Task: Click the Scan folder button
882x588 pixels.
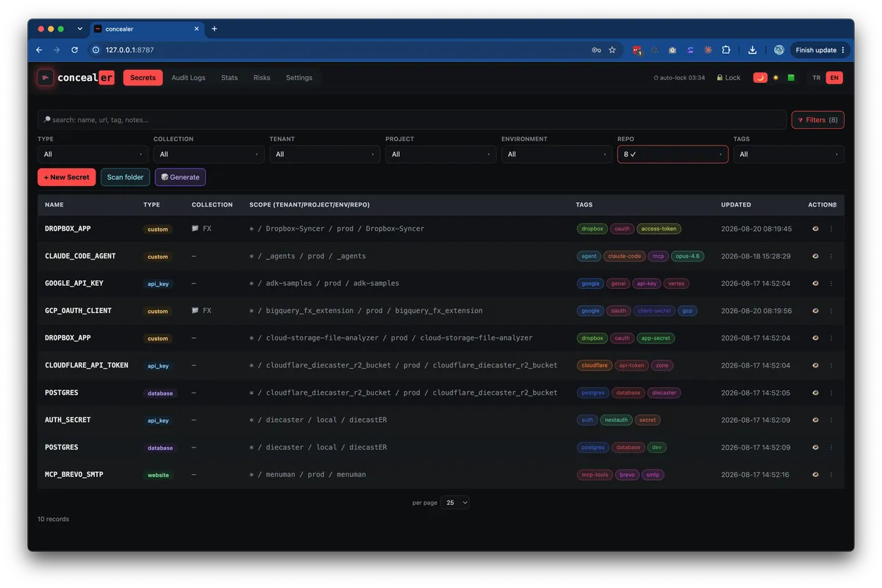Action: pyautogui.click(x=126, y=177)
